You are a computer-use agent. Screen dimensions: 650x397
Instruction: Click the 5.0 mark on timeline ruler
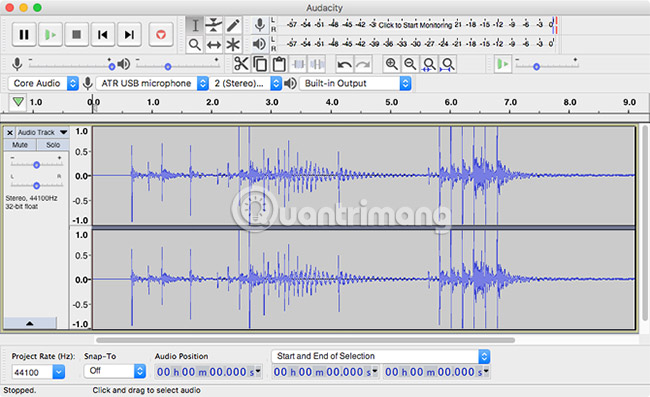(x=391, y=102)
